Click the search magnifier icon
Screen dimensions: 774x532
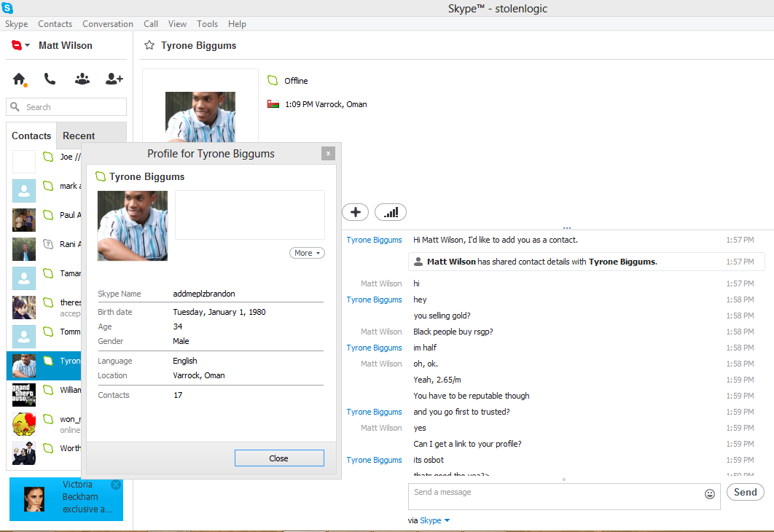coord(15,106)
